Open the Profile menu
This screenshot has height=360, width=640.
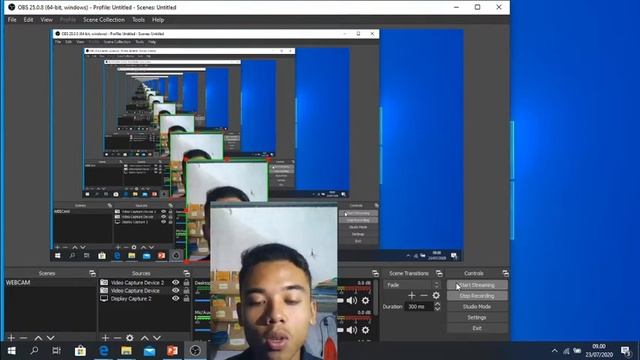tap(68, 20)
